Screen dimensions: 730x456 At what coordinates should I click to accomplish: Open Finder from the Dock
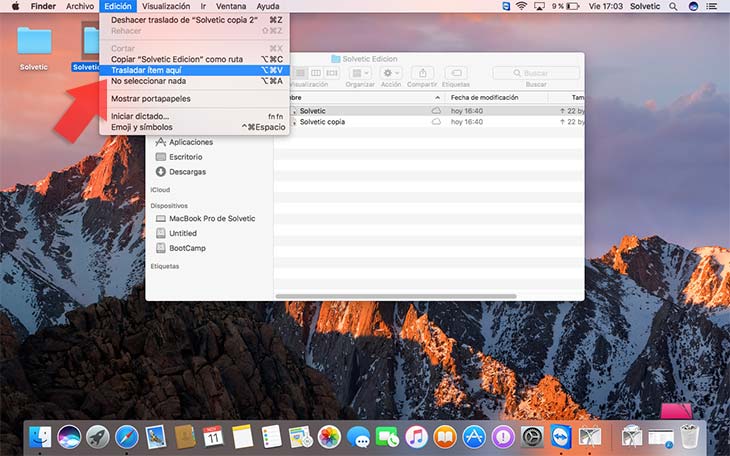(x=40, y=437)
